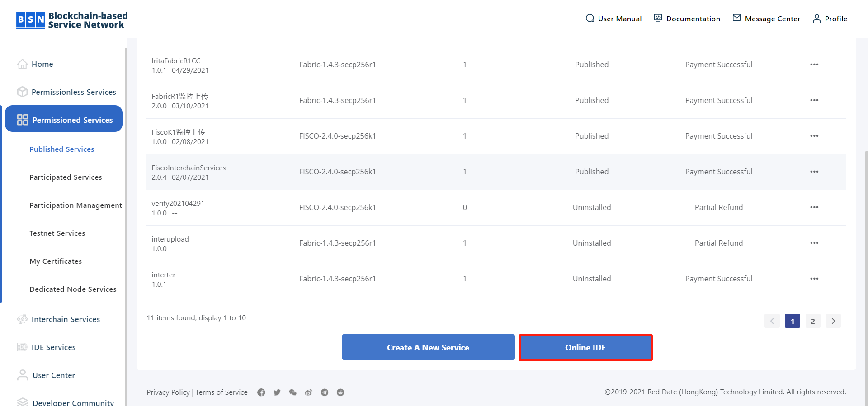The height and width of the screenshot is (406, 868).
Task: Open the Telegram social icon
Action: [x=325, y=392]
